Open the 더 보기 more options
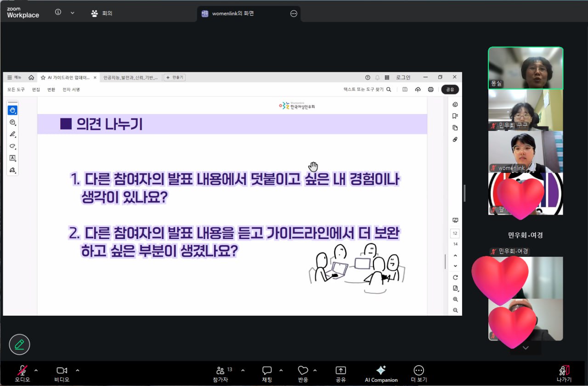 coord(418,374)
